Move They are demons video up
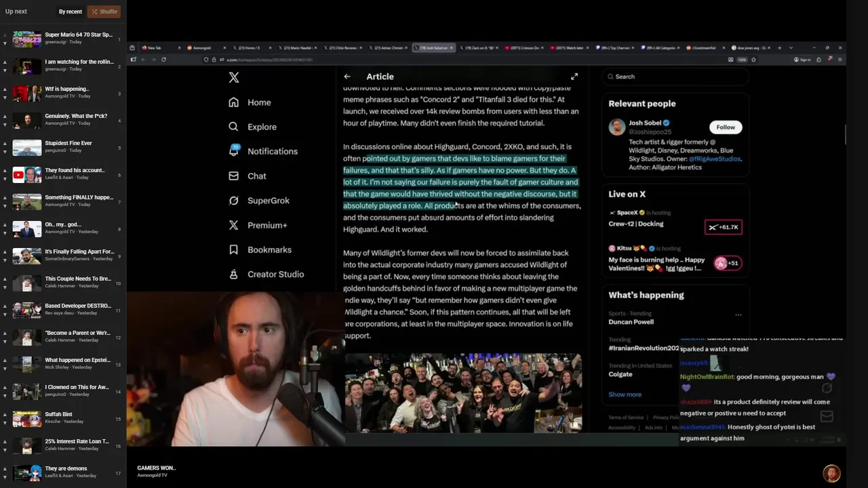The height and width of the screenshot is (488, 868). [5, 469]
